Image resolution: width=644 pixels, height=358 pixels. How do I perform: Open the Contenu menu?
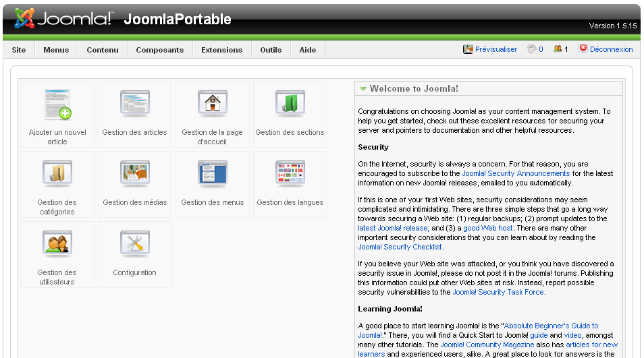pyautogui.click(x=103, y=50)
